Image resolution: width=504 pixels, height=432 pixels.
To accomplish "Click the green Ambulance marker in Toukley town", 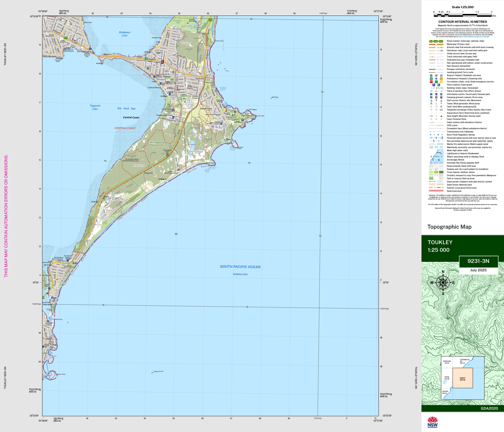I will (x=146, y=59).
